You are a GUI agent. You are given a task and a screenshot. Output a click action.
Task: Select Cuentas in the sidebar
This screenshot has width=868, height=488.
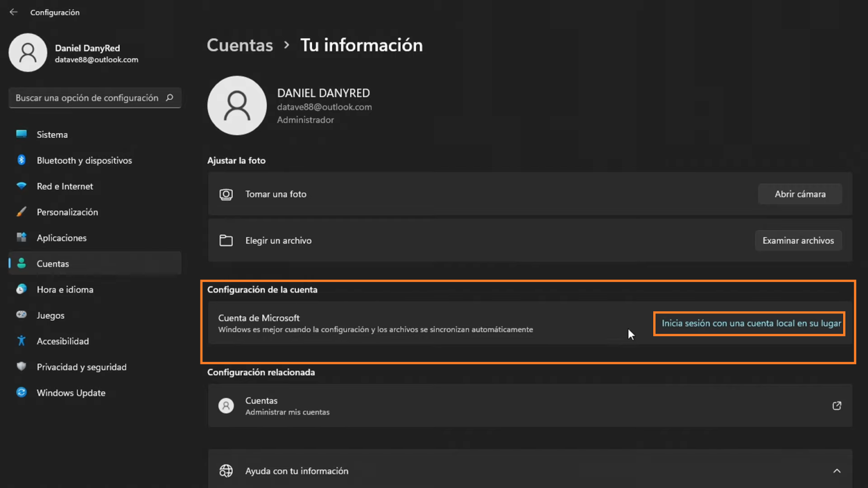coord(53,263)
